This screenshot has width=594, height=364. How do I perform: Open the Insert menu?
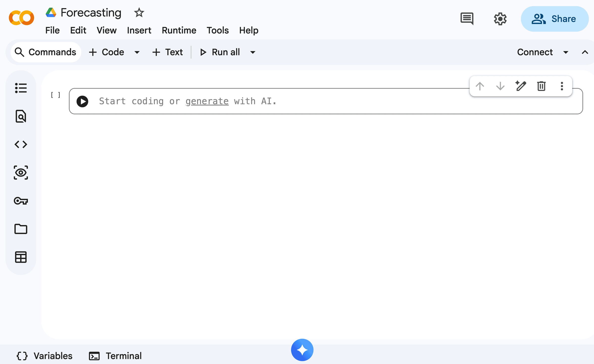[139, 30]
